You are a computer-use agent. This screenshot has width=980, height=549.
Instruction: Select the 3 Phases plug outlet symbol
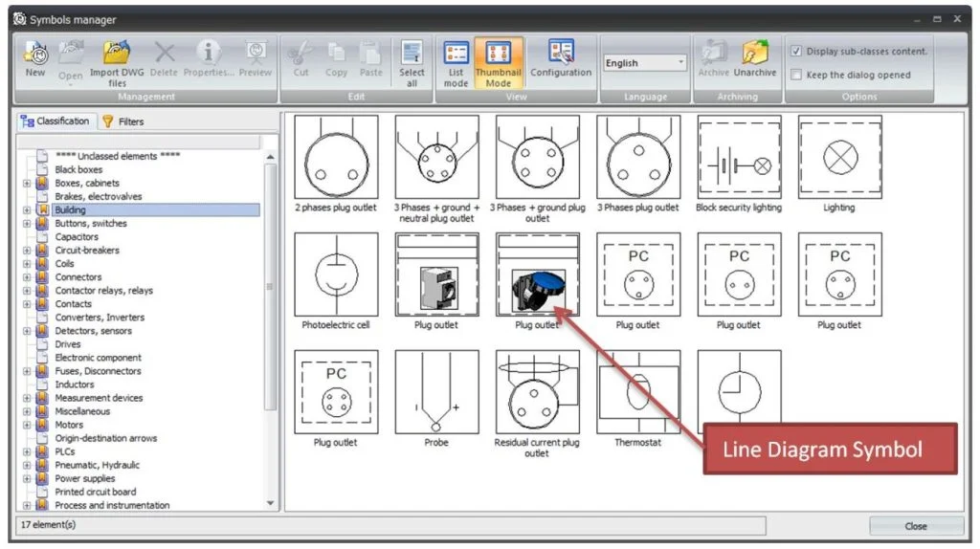(638, 158)
